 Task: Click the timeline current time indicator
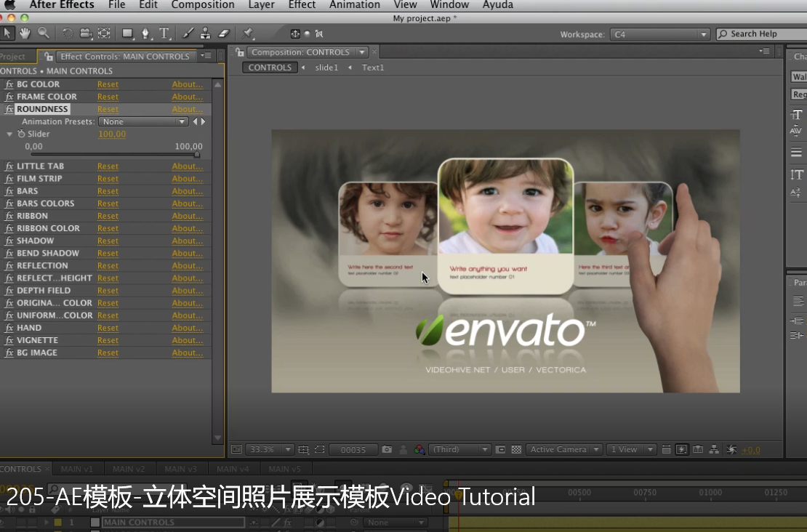tap(457, 494)
